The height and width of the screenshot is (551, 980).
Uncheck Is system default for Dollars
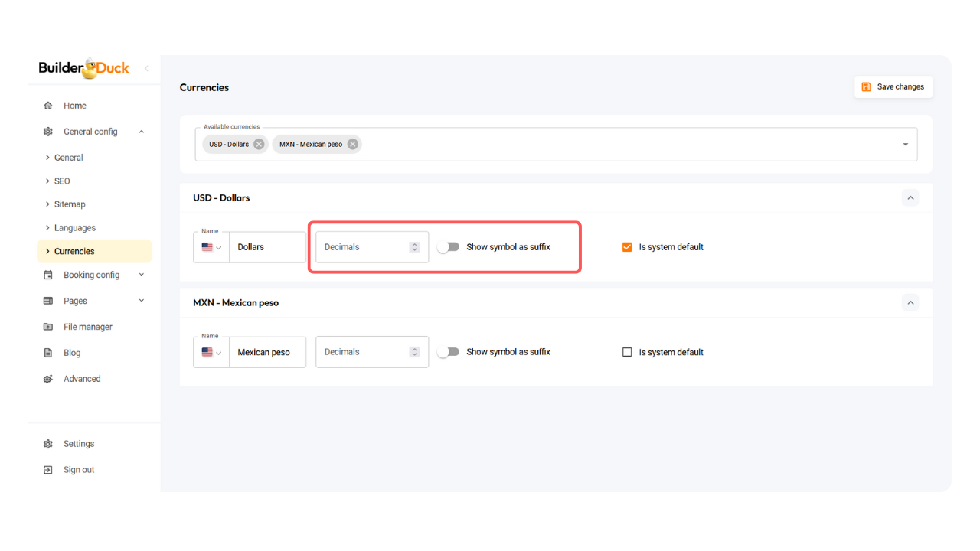pyautogui.click(x=627, y=247)
